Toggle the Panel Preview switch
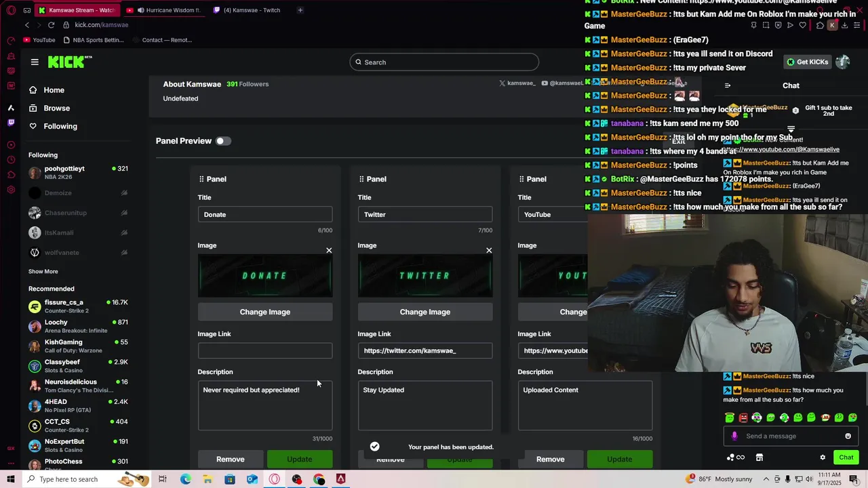The image size is (868, 488). click(223, 141)
